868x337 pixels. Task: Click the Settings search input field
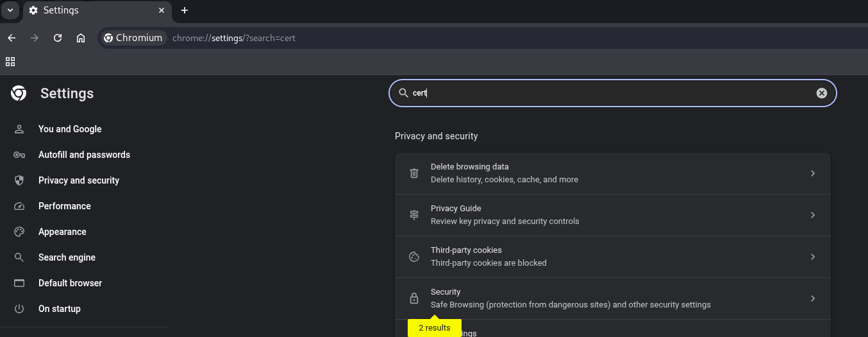tap(609, 93)
